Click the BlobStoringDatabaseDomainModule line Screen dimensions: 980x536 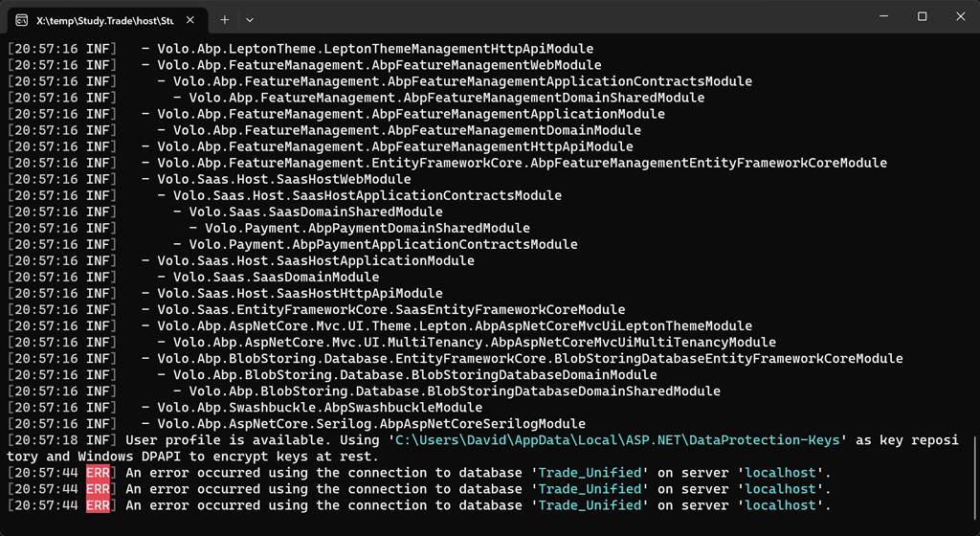coord(332,374)
